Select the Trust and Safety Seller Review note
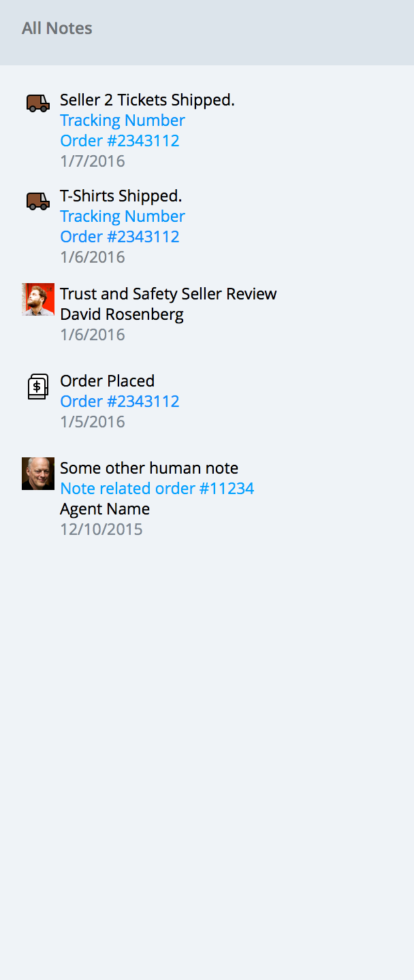Screen dimensions: 414x980 pyautogui.click(x=168, y=294)
